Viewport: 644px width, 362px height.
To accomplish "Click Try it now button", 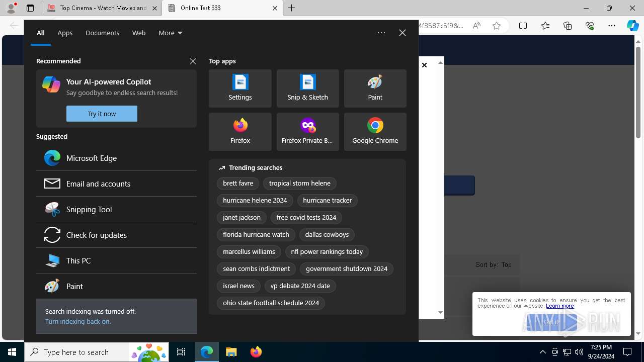I will click(102, 114).
